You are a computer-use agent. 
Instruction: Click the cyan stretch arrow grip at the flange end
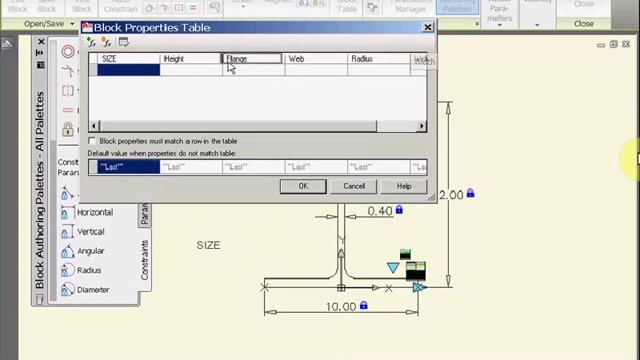tap(419, 287)
